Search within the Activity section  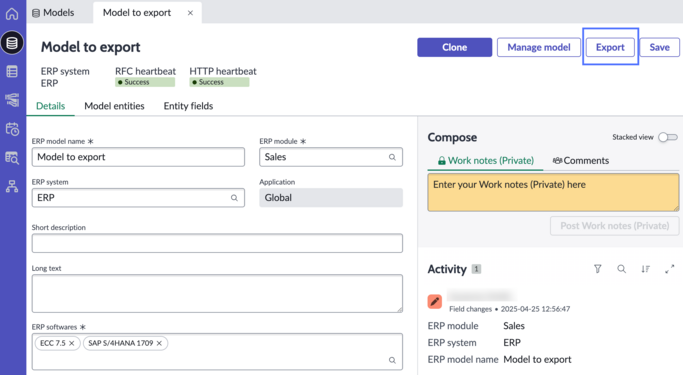[622, 269]
